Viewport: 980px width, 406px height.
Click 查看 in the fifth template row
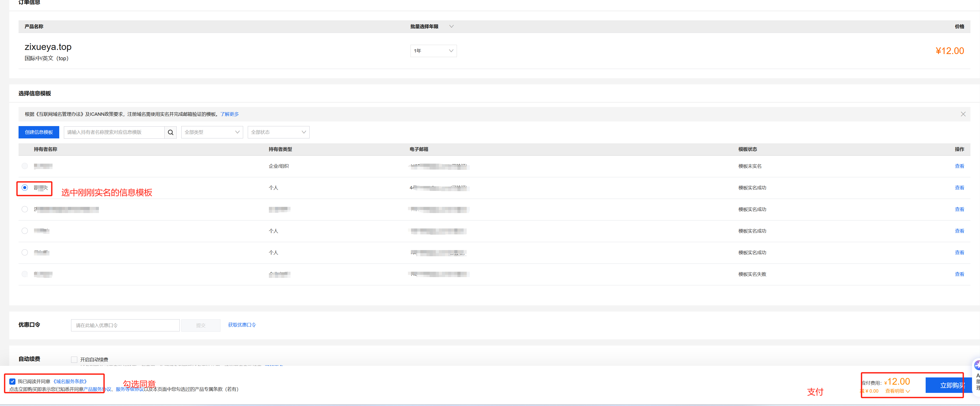tap(959, 253)
